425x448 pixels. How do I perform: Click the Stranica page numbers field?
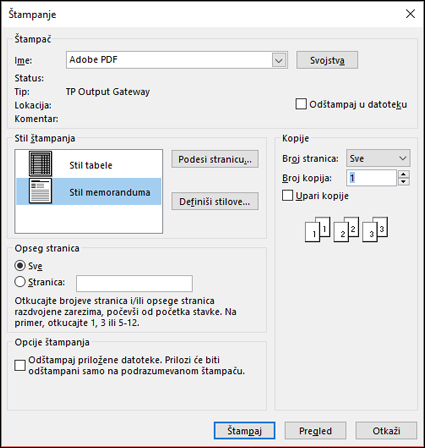(134, 284)
